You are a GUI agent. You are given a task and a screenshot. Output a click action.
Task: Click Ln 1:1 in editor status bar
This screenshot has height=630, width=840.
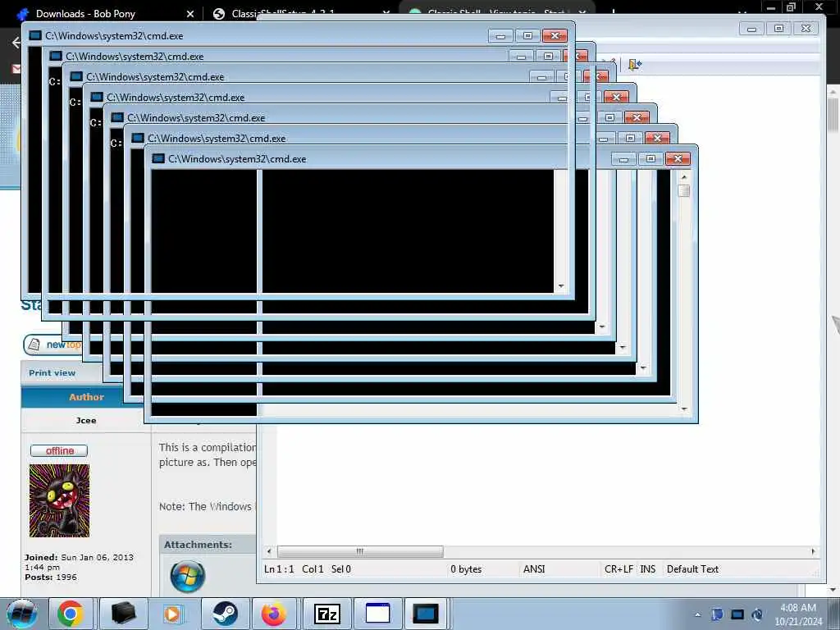pyautogui.click(x=279, y=569)
